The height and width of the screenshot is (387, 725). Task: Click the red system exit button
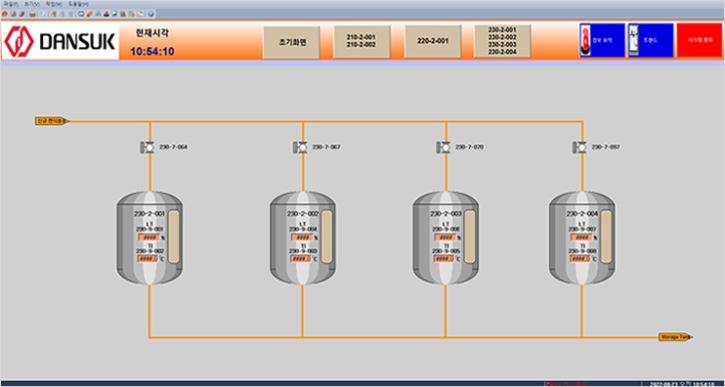tap(700, 40)
